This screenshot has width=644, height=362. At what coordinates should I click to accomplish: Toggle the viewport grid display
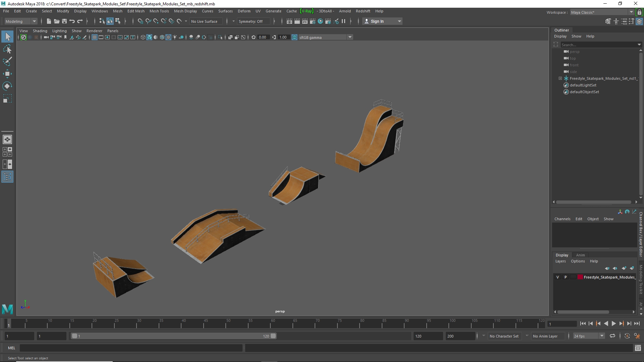click(95, 37)
